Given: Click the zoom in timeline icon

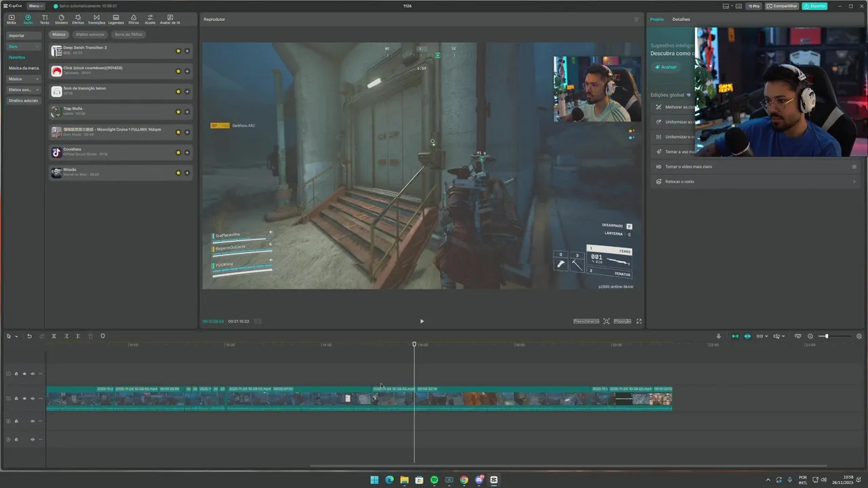Looking at the screenshot, I should click(859, 336).
